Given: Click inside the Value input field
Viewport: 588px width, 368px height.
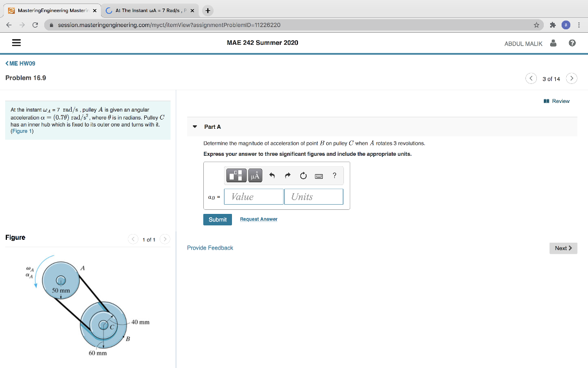Looking at the screenshot, I should pyautogui.click(x=253, y=196).
